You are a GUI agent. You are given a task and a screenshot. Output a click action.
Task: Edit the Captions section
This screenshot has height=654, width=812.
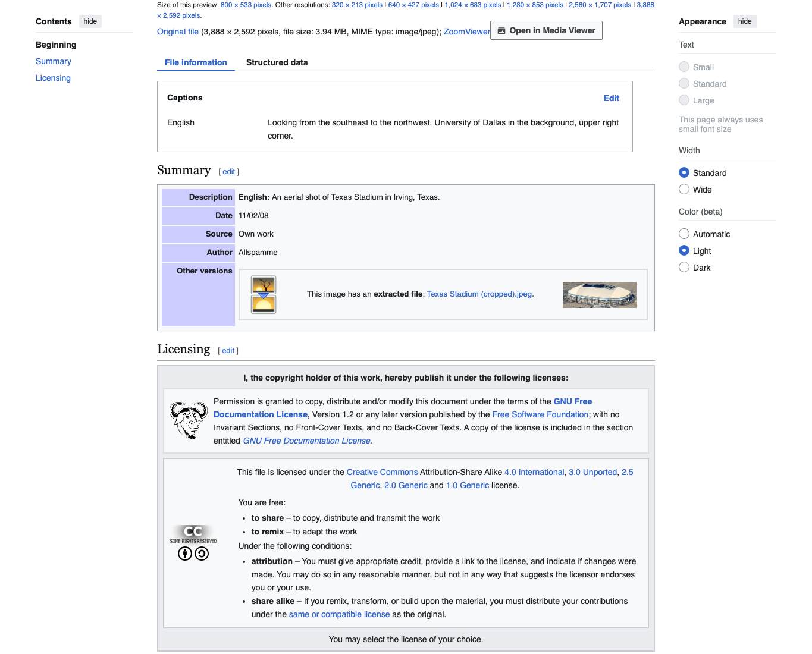tap(611, 98)
